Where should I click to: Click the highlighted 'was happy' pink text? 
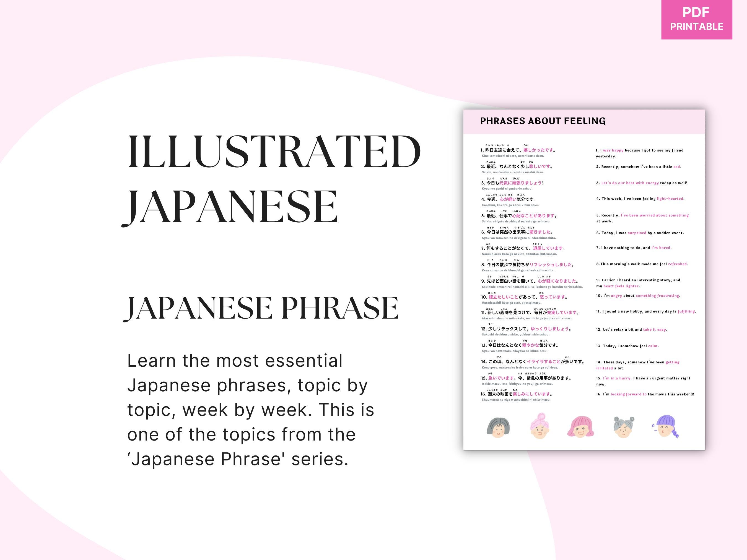613,150
